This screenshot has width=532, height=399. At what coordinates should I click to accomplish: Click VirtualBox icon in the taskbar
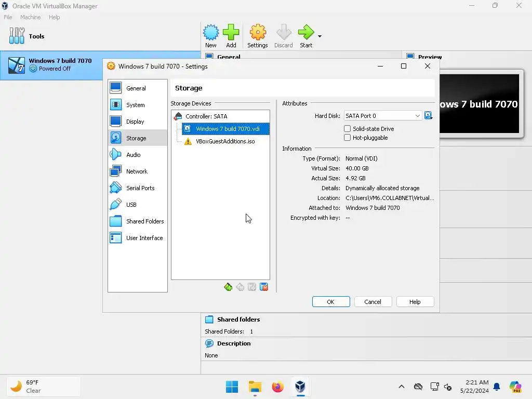[x=300, y=387]
